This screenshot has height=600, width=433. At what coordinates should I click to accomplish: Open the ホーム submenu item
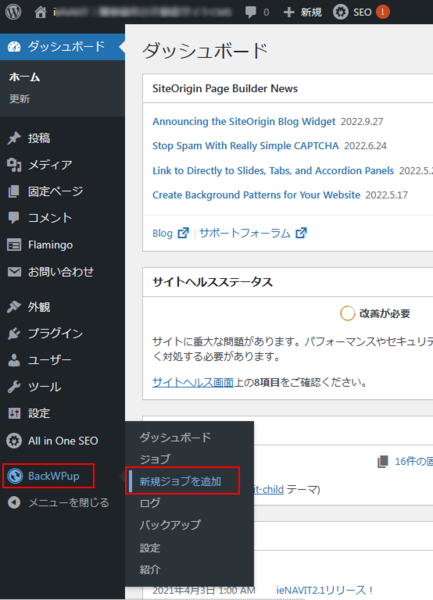[25, 77]
